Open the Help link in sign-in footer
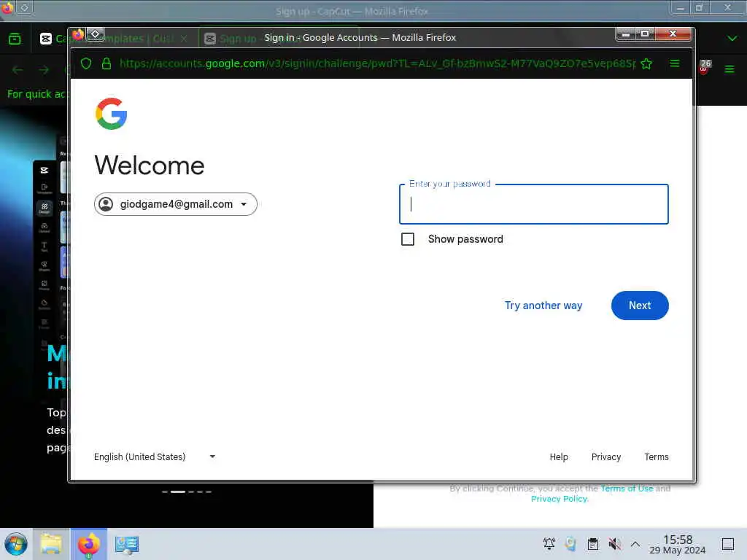The height and width of the screenshot is (560, 747). pos(559,456)
